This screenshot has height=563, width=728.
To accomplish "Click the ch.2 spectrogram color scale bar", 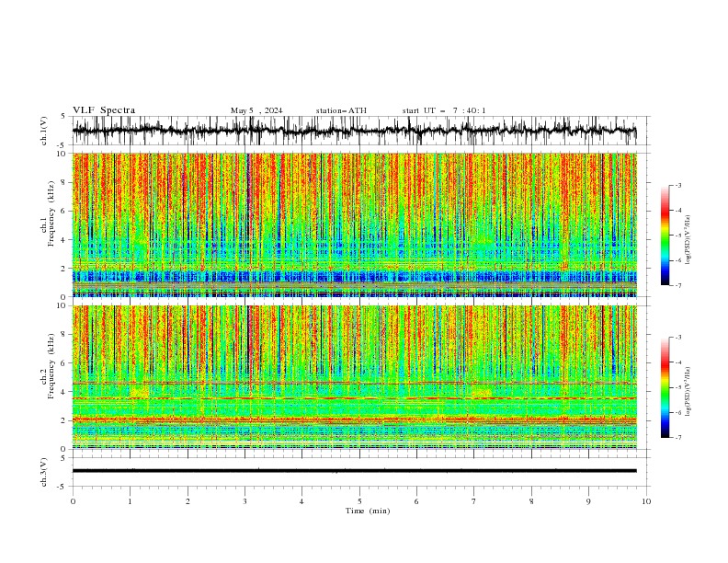I will (x=665, y=387).
